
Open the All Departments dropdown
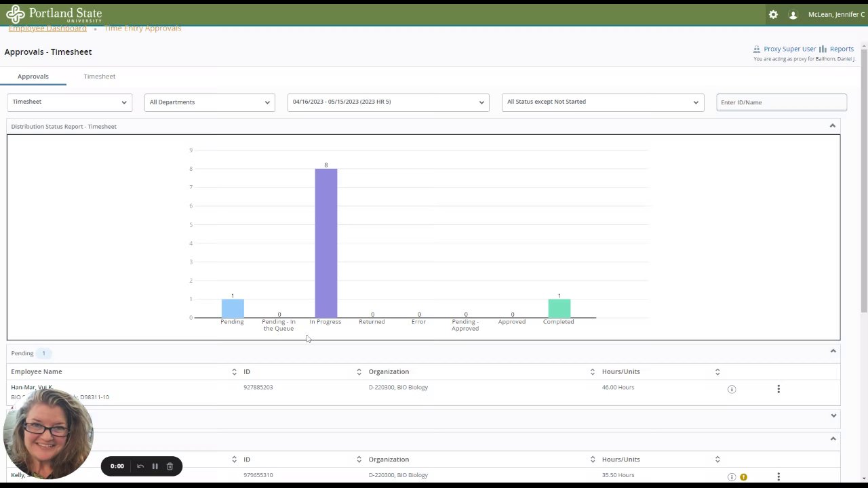pos(210,102)
